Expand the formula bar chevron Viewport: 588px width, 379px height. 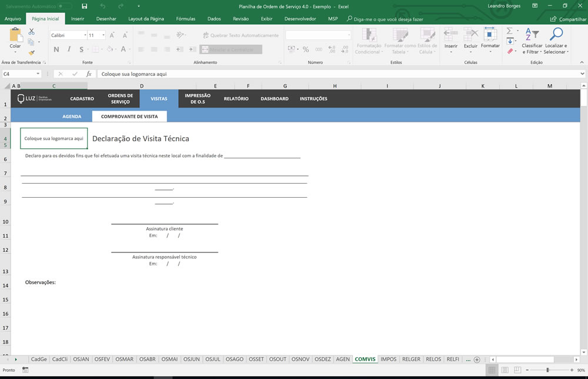(x=582, y=74)
